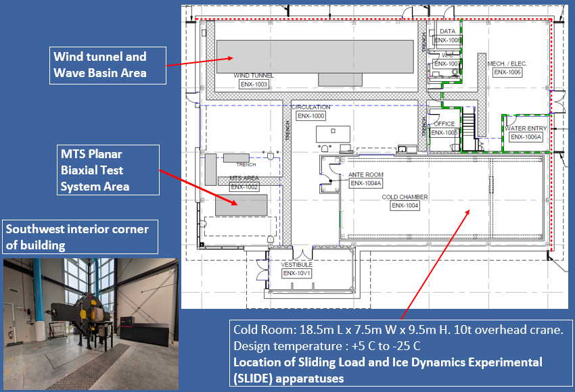Click the Wind Tunnel ENX-1003 room tag

coord(254,84)
